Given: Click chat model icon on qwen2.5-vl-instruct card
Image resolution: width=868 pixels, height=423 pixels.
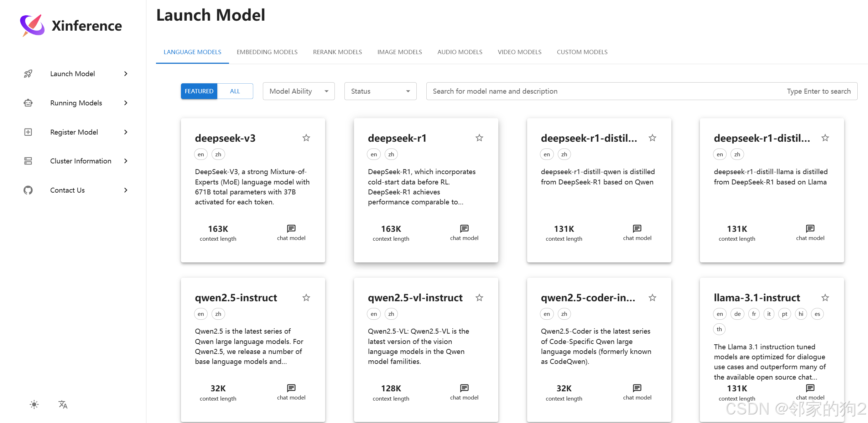Looking at the screenshot, I should pyautogui.click(x=464, y=388).
